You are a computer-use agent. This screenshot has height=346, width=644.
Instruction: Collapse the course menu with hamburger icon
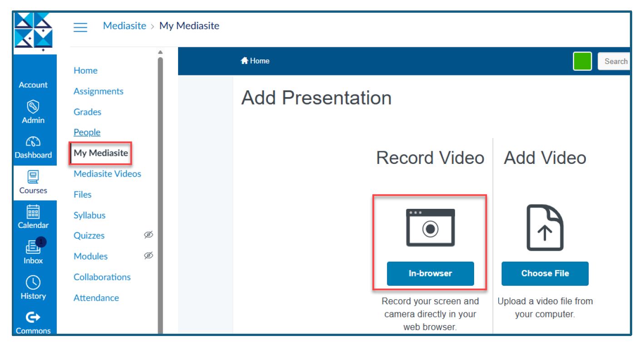80,27
